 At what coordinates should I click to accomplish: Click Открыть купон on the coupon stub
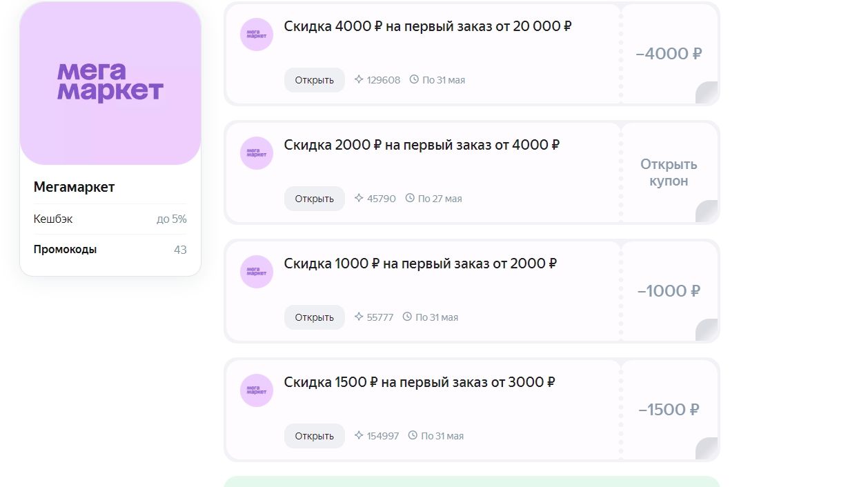click(669, 172)
